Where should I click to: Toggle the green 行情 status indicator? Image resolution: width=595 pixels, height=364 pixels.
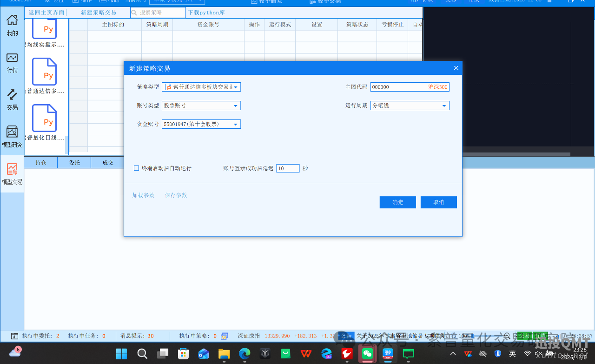point(540,336)
